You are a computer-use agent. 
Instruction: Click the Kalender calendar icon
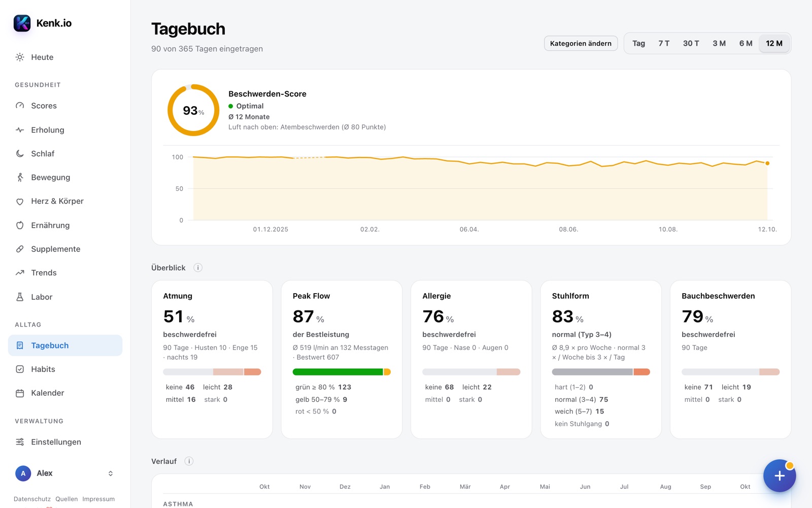20,393
